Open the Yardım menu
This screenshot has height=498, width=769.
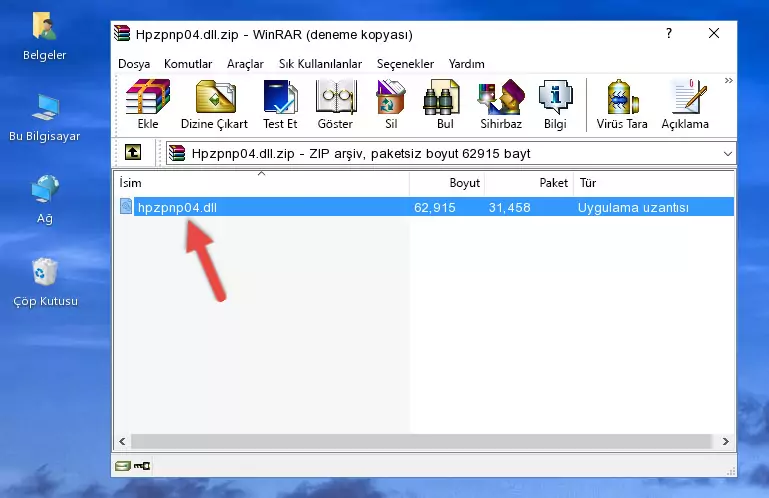(466, 64)
